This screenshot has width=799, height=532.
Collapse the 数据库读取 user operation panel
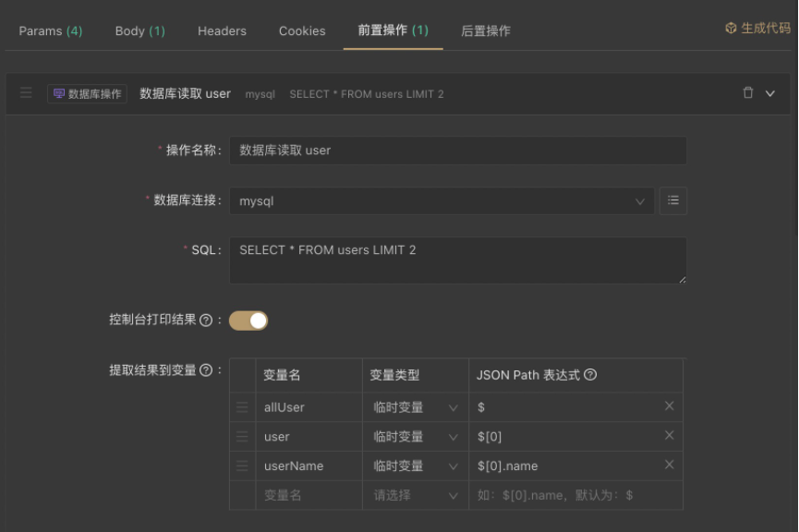pyautogui.click(x=770, y=93)
